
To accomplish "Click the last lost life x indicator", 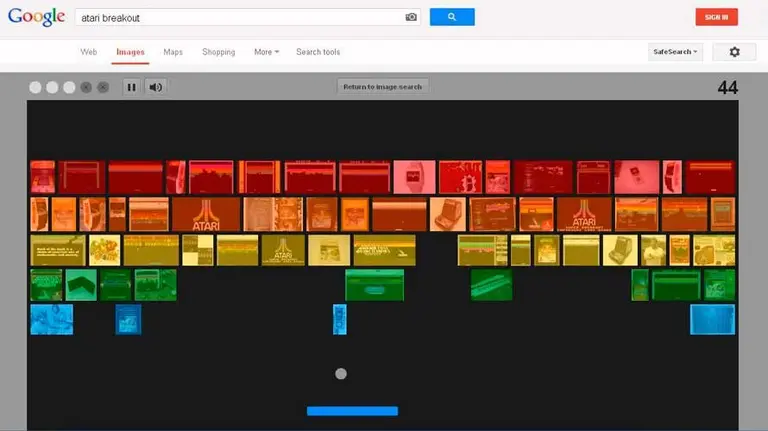I will pyautogui.click(x=103, y=87).
